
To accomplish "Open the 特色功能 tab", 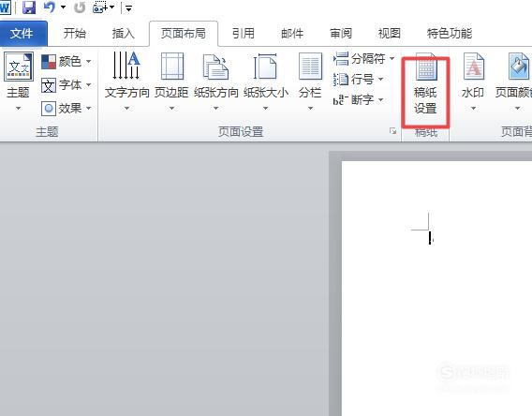I will click(450, 33).
